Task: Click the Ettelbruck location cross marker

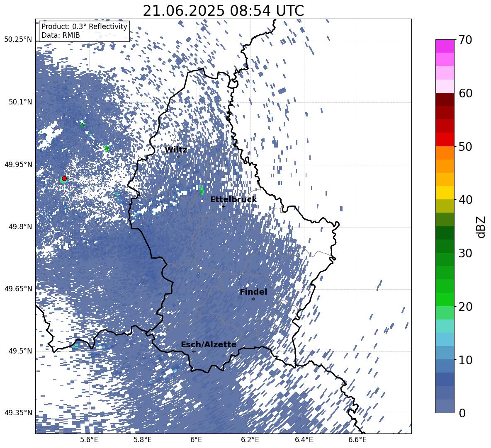Action: [x=224, y=206]
